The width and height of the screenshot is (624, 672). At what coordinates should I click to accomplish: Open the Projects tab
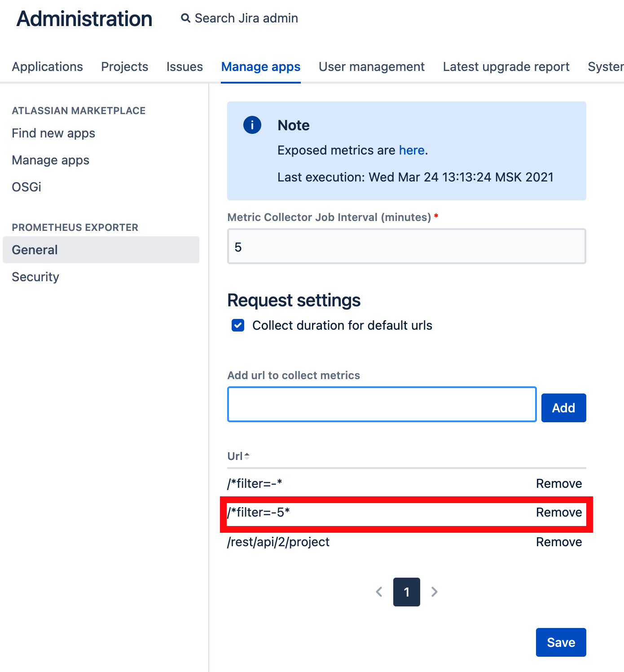tap(125, 66)
